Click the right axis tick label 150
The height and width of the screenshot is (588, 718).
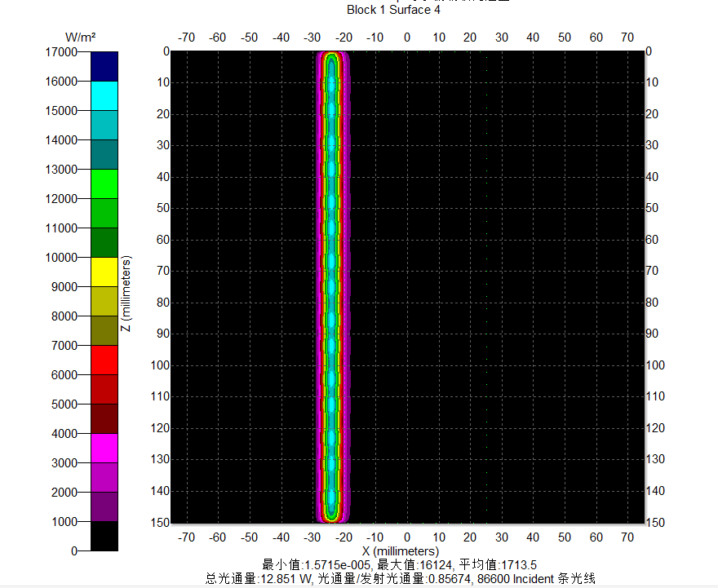[x=657, y=523]
